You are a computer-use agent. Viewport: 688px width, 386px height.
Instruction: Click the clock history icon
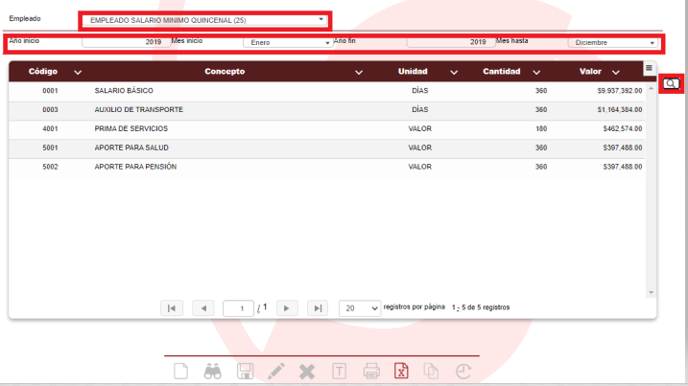point(463,371)
